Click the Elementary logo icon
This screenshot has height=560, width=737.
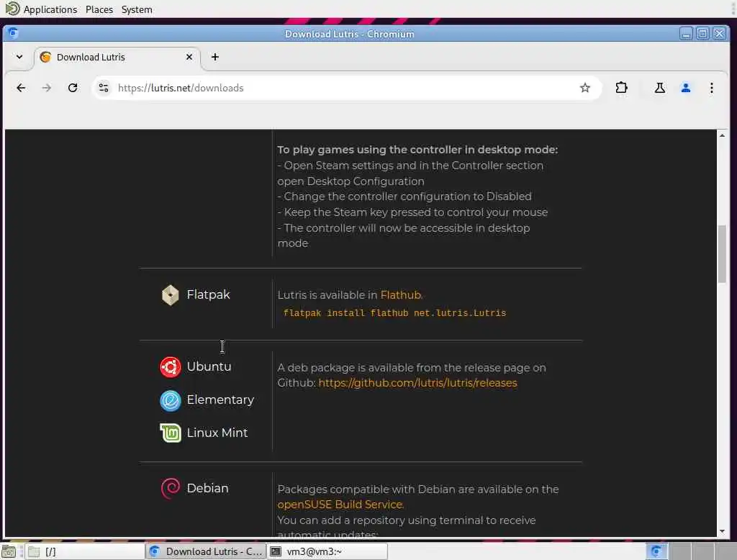tap(170, 401)
